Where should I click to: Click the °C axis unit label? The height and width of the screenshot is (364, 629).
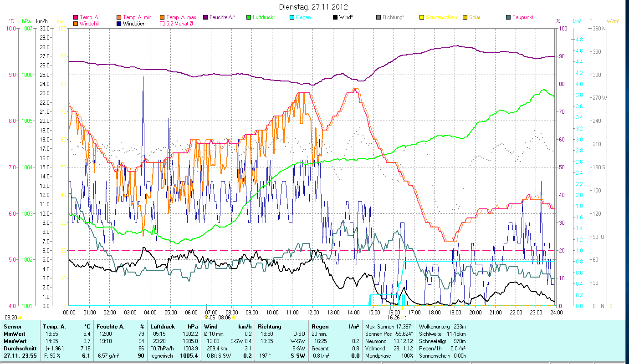(x=11, y=21)
